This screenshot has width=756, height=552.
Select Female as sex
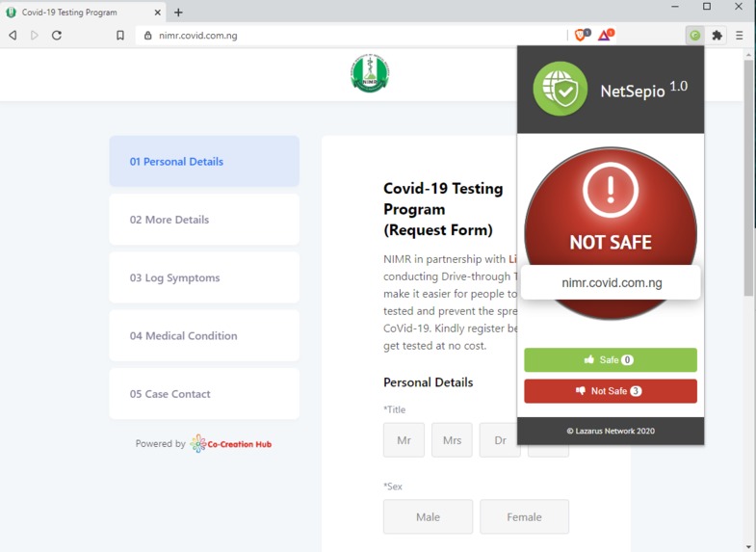click(524, 516)
